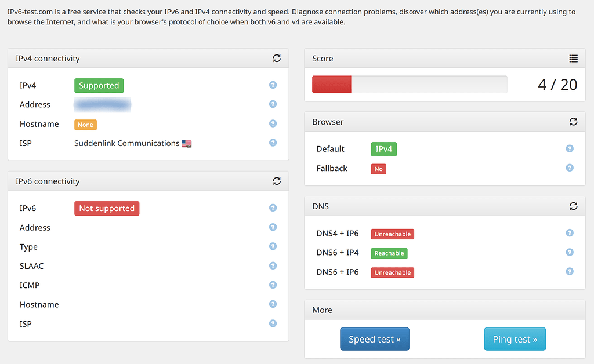Refresh the Browser panel
Viewport: 594px width, 364px height.
coord(574,122)
